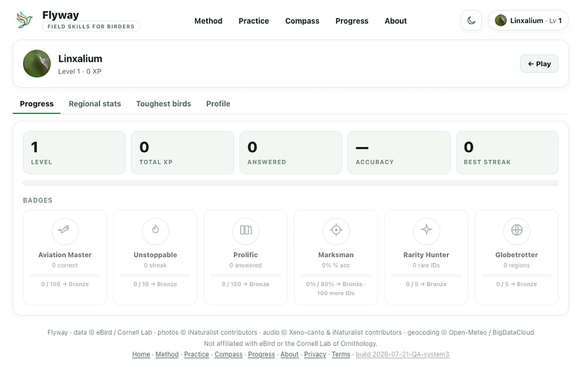Click the Play button
588x386 pixels.
click(539, 64)
